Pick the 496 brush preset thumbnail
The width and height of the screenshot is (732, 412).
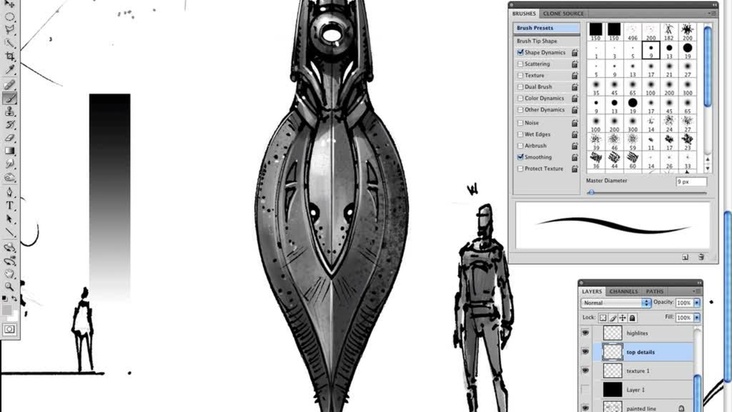(x=632, y=32)
